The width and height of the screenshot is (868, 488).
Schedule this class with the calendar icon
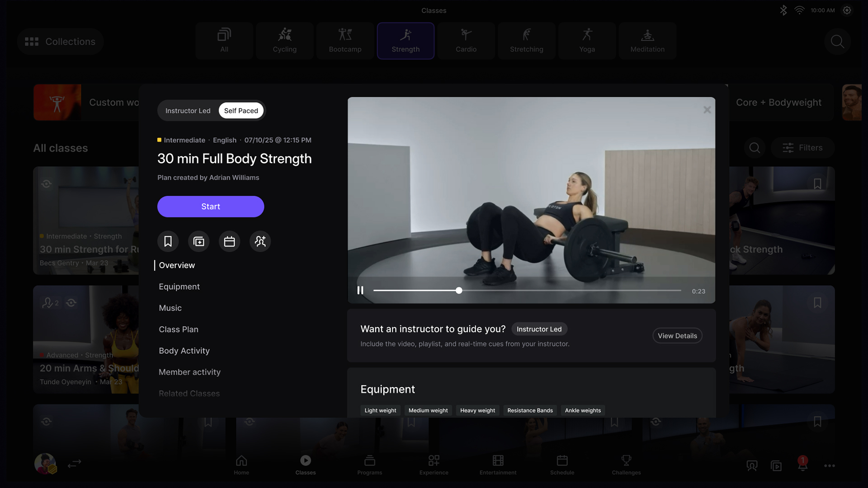click(x=229, y=241)
